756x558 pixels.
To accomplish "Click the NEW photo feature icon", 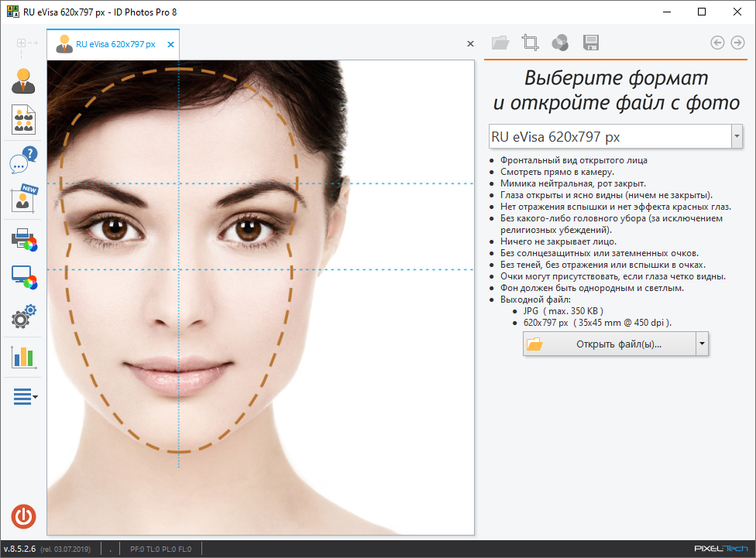I will click(24, 198).
